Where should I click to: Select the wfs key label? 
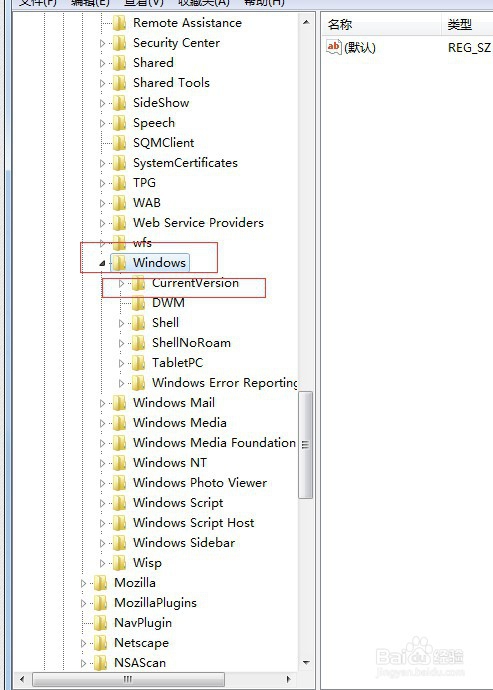(142, 242)
